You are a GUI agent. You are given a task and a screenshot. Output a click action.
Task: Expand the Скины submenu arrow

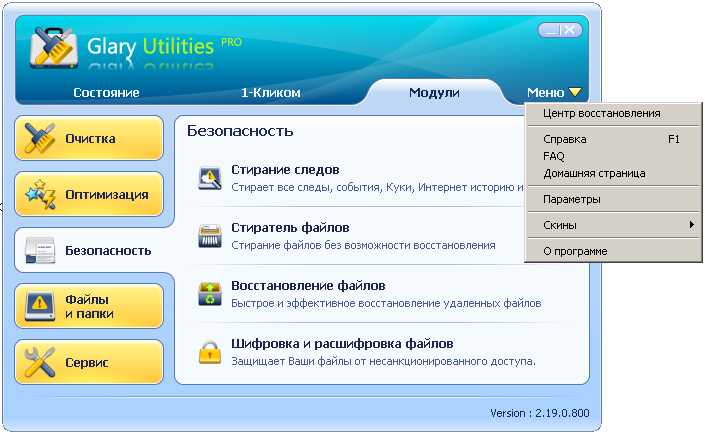coord(692,224)
